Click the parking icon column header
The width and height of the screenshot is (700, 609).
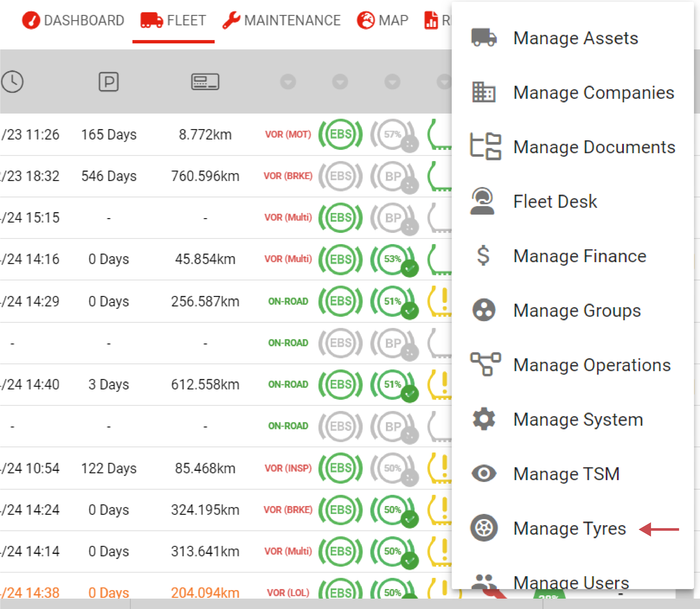coord(108,82)
